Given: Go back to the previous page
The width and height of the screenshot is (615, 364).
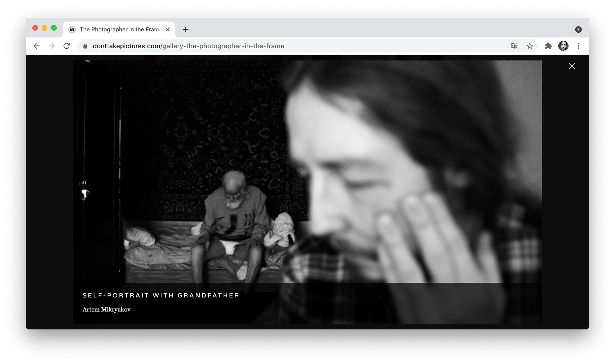Looking at the screenshot, I should [37, 46].
